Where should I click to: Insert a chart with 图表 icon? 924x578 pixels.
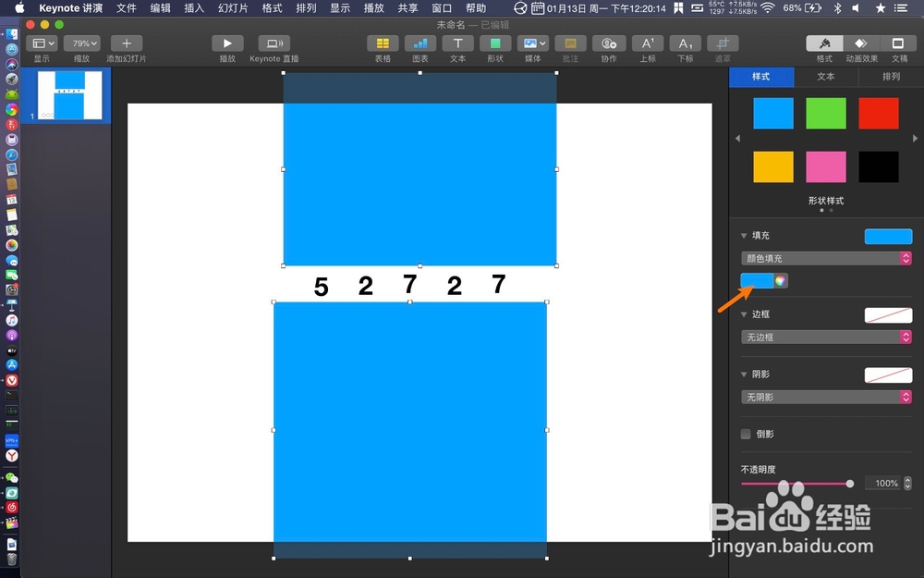tap(420, 43)
